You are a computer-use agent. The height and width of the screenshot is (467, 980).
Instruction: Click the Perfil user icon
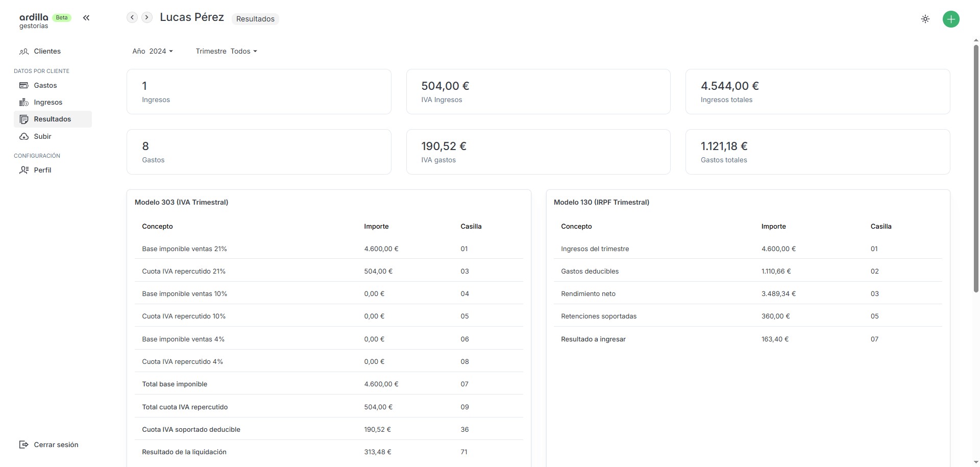coord(24,170)
